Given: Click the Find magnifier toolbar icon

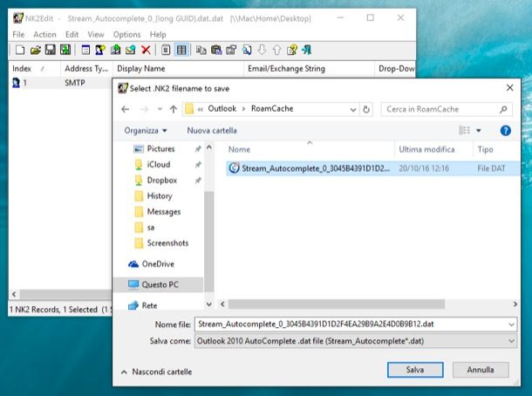Looking at the screenshot, I should [x=247, y=51].
